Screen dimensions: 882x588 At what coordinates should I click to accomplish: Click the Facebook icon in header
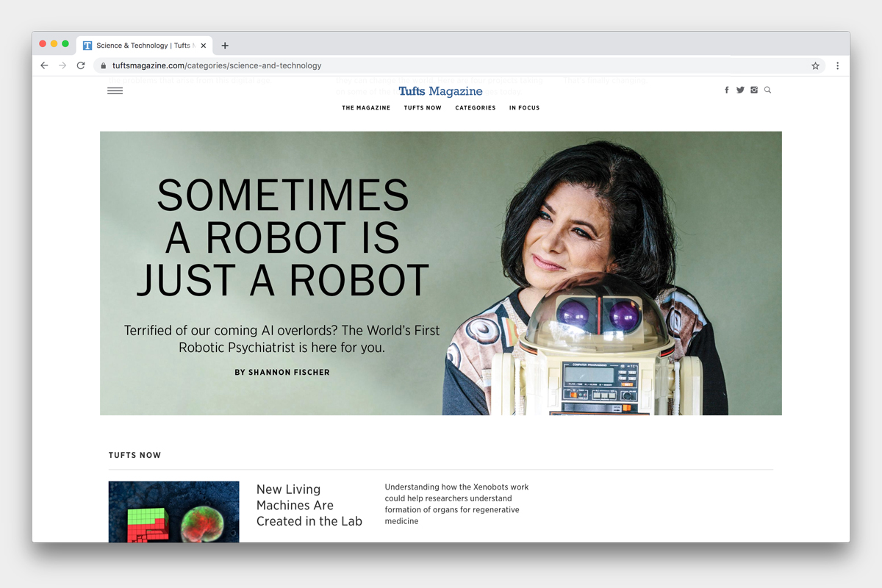pyautogui.click(x=727, y=90)
